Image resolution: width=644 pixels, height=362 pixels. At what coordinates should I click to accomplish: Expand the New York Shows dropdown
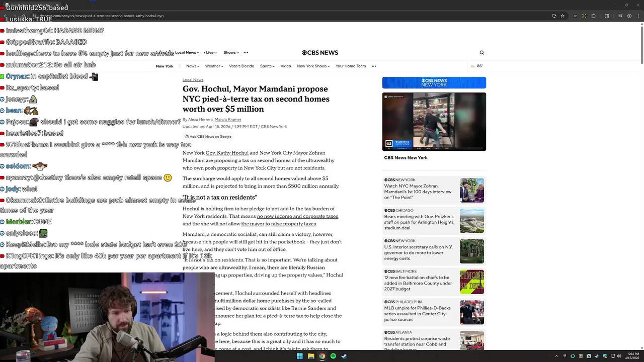pyautogui.click(x=313, y=66)
